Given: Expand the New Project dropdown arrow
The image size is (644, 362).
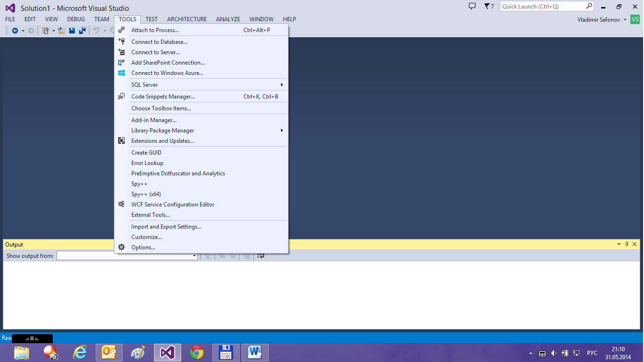Looking at the screenshot, I should [x=53, y=31].
